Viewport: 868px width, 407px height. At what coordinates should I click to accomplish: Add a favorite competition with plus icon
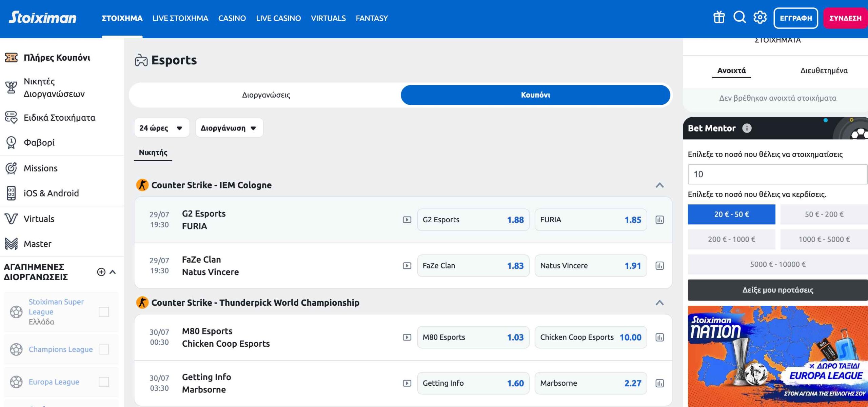tap(101, 272)
